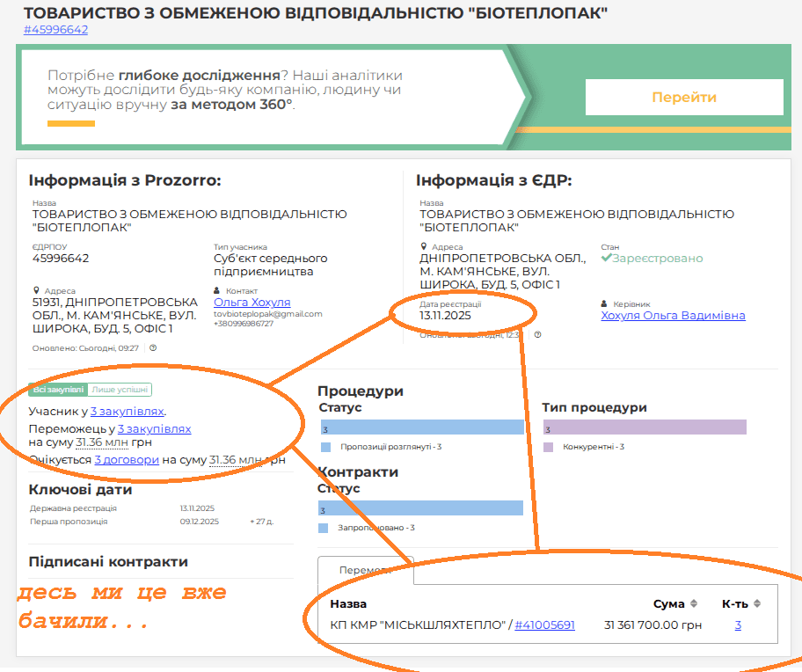This screenshot has width=802, height=672.
Task: Sort winners table by К-ть column
Action: (x=757, y=603)
